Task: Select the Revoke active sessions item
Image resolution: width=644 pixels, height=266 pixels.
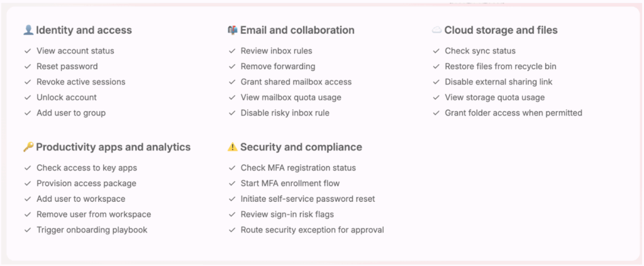Action: 81,82
